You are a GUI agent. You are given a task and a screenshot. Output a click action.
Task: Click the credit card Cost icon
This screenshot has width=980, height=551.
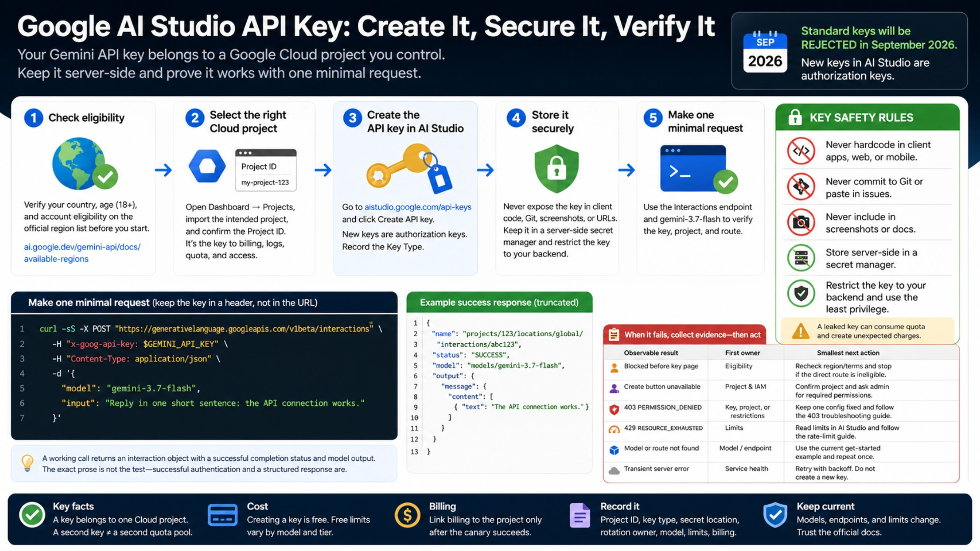click(x=223, y=515)
